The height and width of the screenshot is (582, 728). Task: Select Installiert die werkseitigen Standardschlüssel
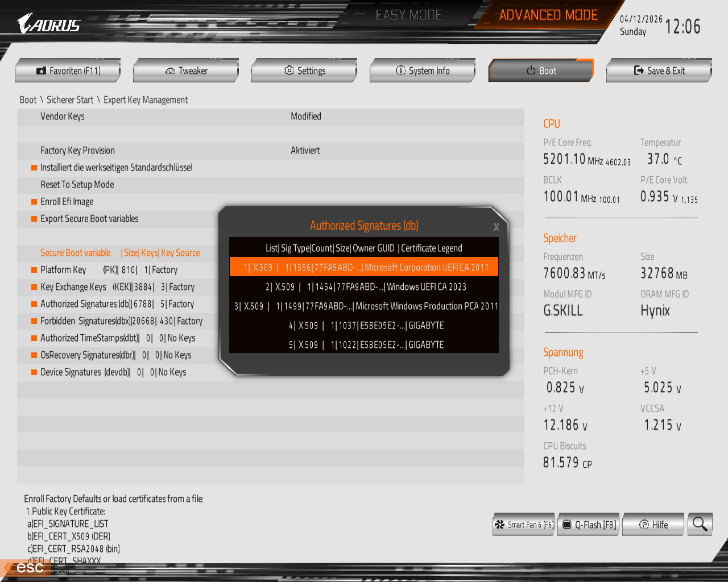(271, 168)
